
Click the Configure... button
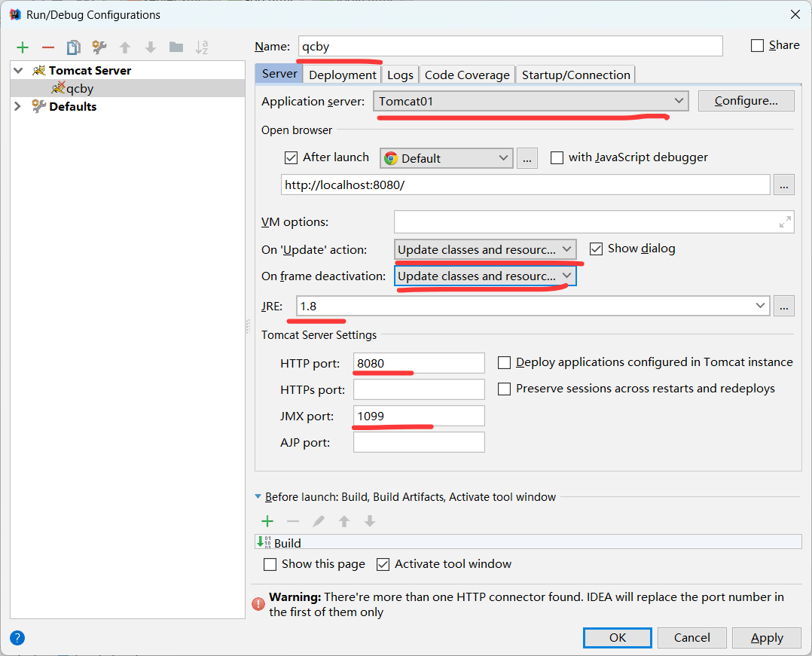746,101
